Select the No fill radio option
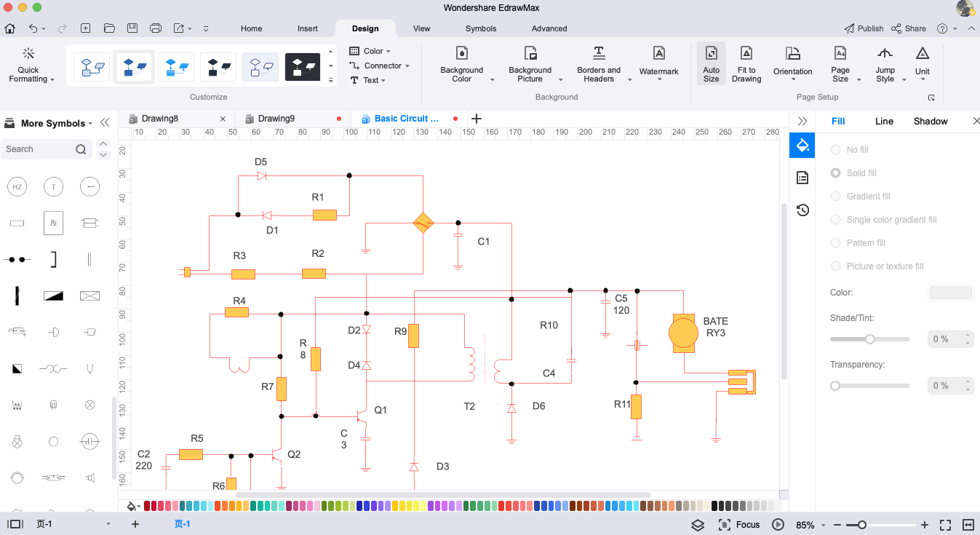The image size is (980, 535). coord(836,150)
